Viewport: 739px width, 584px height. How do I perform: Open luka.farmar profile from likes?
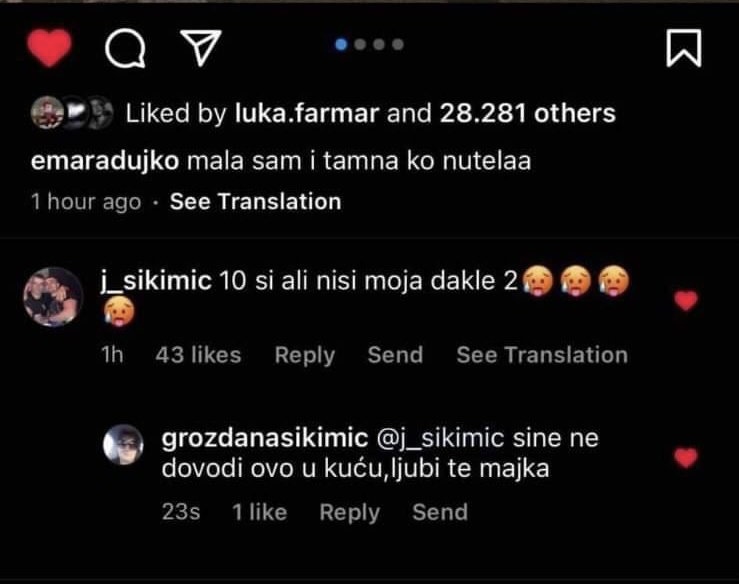click(307, 114)
